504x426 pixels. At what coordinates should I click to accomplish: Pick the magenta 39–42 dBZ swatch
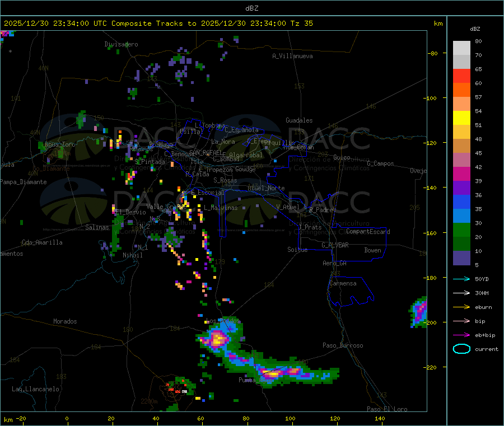pos(461,174)
